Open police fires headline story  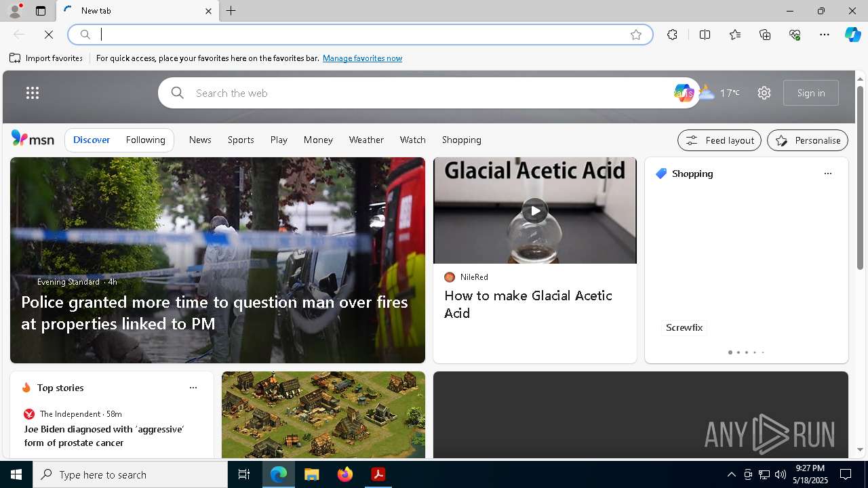coord(214,312)
